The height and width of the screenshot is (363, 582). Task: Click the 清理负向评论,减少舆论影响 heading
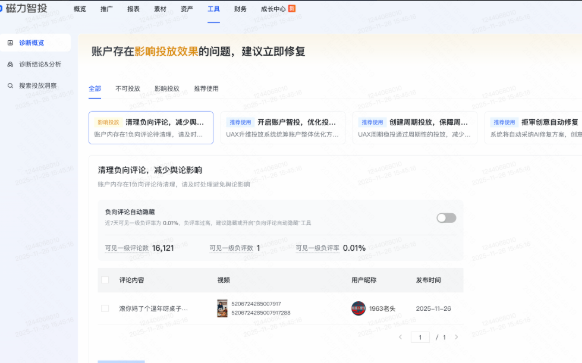[150, 170]
